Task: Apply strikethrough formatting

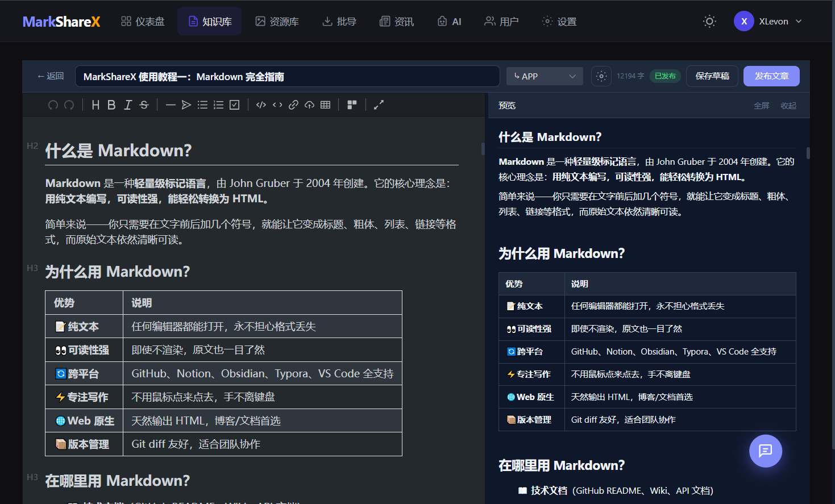Action: point(144,105)
